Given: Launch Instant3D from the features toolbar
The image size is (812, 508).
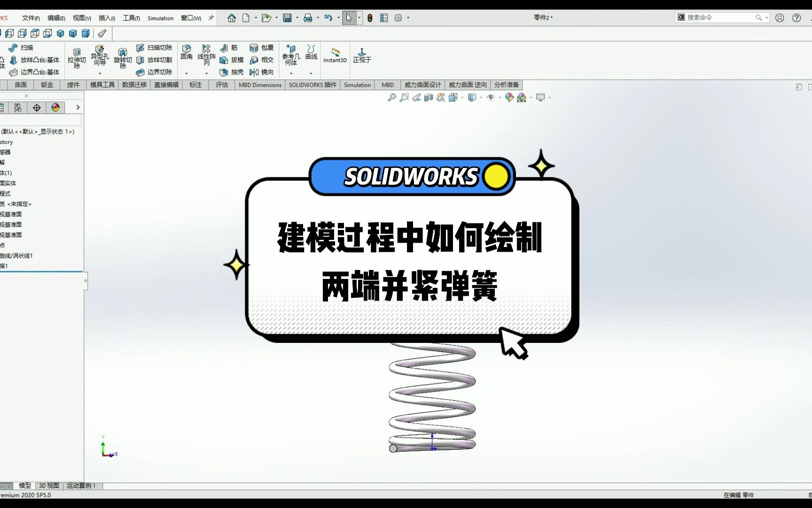Looking at the screenshot, I should [335, 56].
